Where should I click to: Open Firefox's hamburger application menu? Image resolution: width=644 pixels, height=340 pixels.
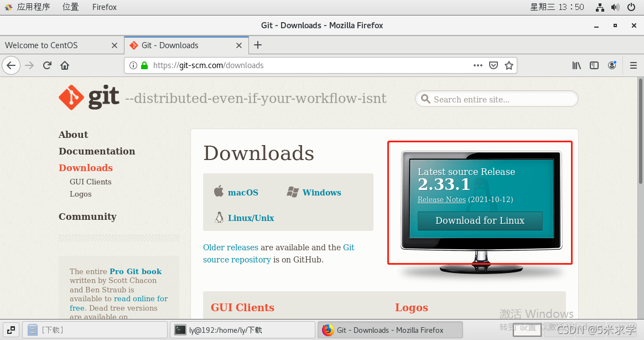(633, 65)
